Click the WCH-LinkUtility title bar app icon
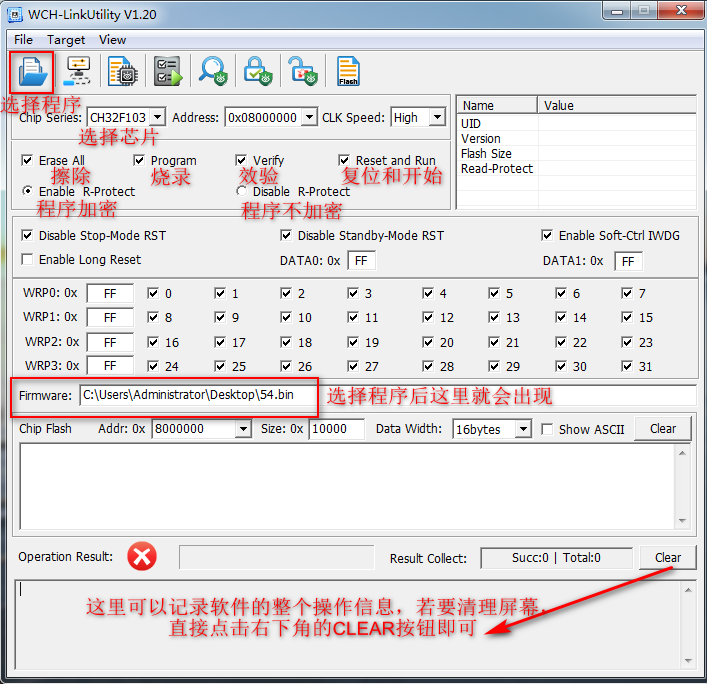707x684 pixels. coord(14,14)
